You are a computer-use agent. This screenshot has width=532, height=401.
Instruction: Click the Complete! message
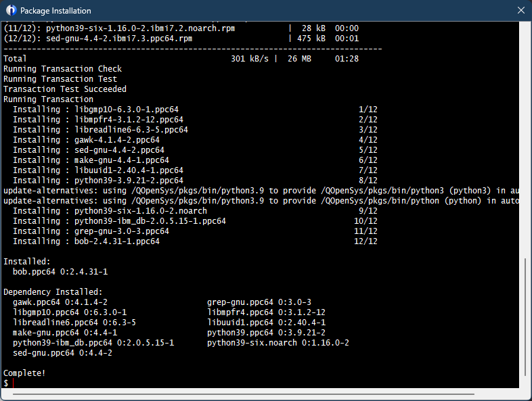pos(24,373)
